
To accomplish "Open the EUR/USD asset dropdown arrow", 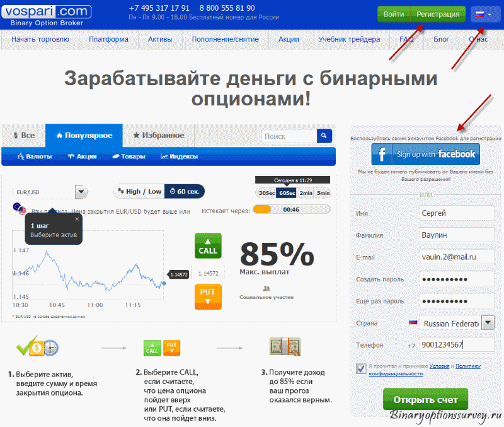I will click(x=81, y=192).
